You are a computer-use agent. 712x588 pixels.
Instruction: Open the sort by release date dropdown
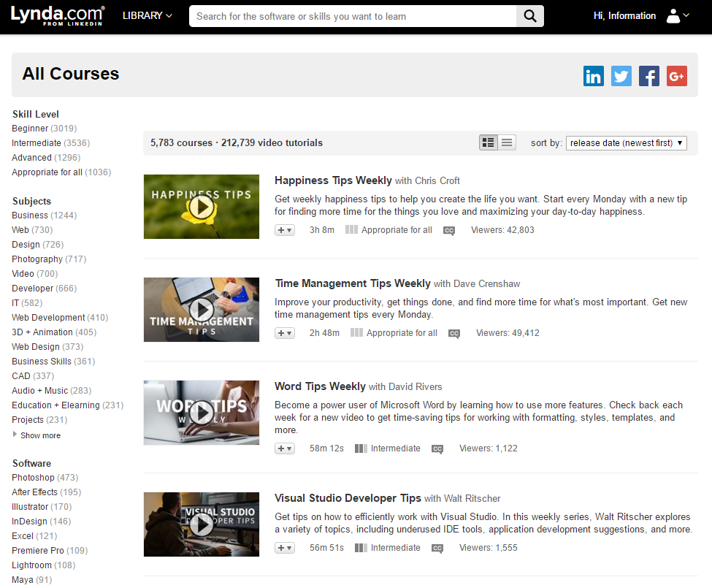pyautogui.click(x=626, y=143)
